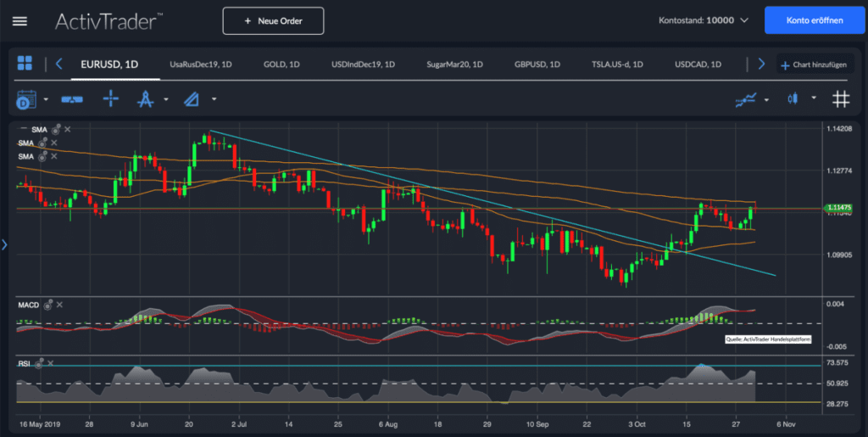Image resolution: width=868 pixels, height=437 pixels.
Task: Click the 16 May 2019 date label
Action: [40, 424]
